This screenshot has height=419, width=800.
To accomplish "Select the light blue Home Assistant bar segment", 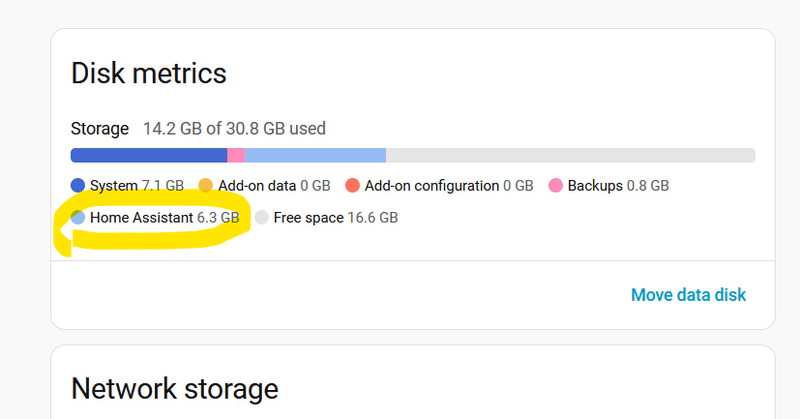I will (x=315, y=155).
